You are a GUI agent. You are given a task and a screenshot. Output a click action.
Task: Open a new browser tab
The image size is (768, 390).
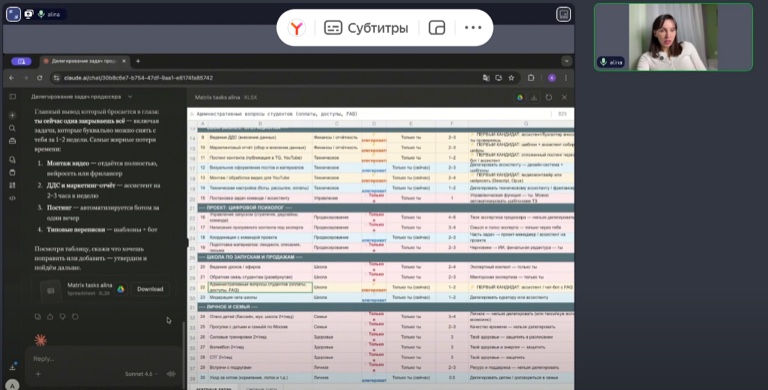[x=138, y=61]
